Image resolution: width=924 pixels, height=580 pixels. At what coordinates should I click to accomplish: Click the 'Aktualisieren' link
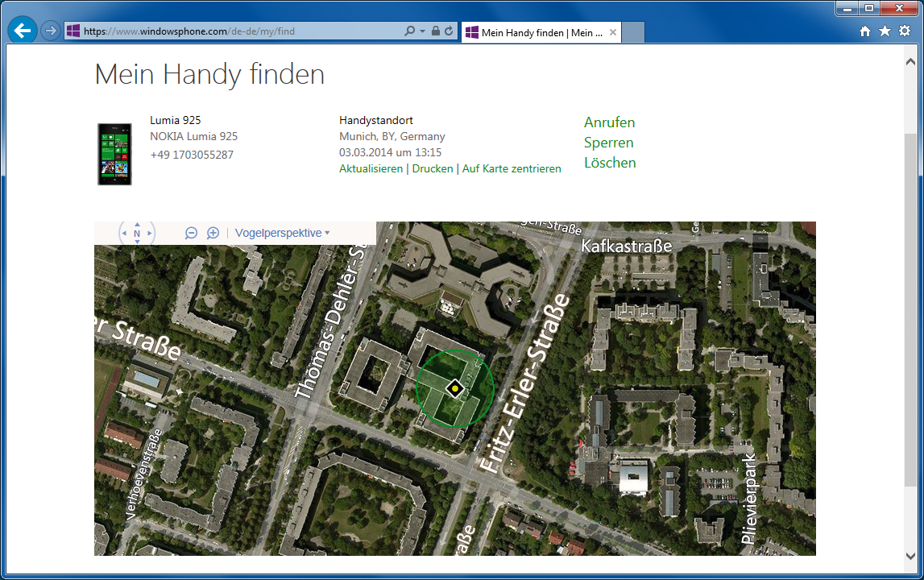point(371,168)
